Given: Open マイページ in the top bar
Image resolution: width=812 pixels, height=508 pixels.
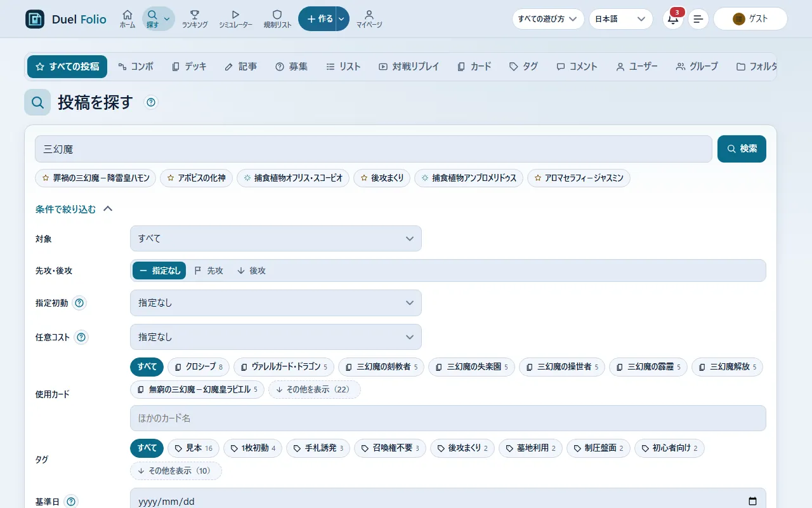Looking at the screenshot, I should (x=369, y=19).
